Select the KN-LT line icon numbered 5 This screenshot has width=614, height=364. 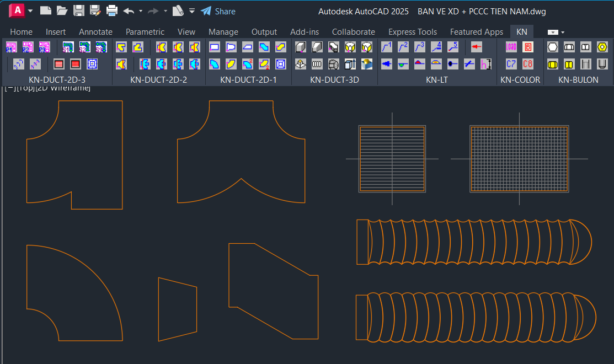453,47
